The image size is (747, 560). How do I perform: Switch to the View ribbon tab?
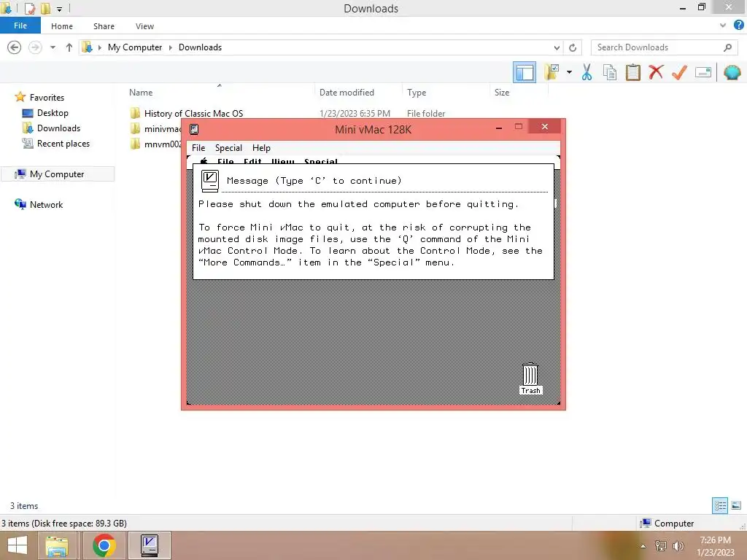144,26
